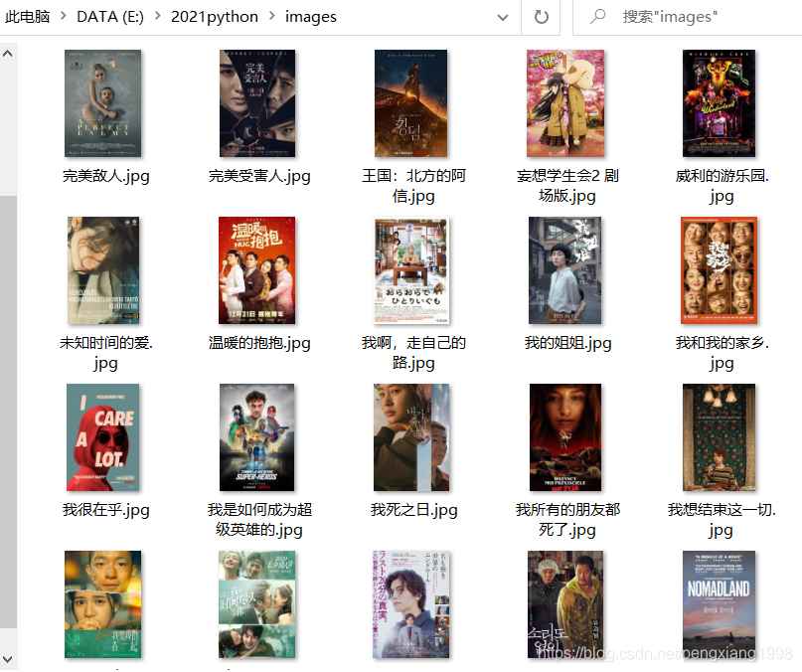Click file name 我的姐姐.jpg
802x672 pixels.
567,343
